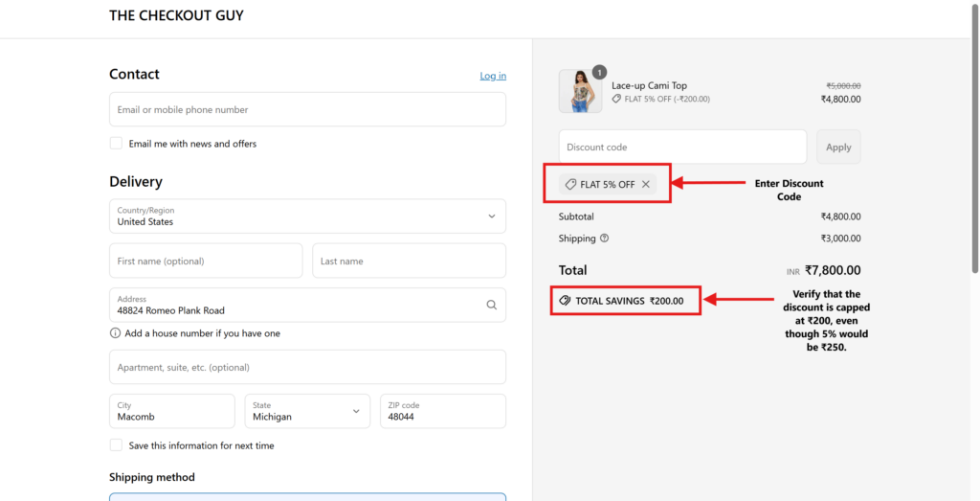Click the Total Savings tag icon
Screen dimensions: 980x501
click(565, 301)
